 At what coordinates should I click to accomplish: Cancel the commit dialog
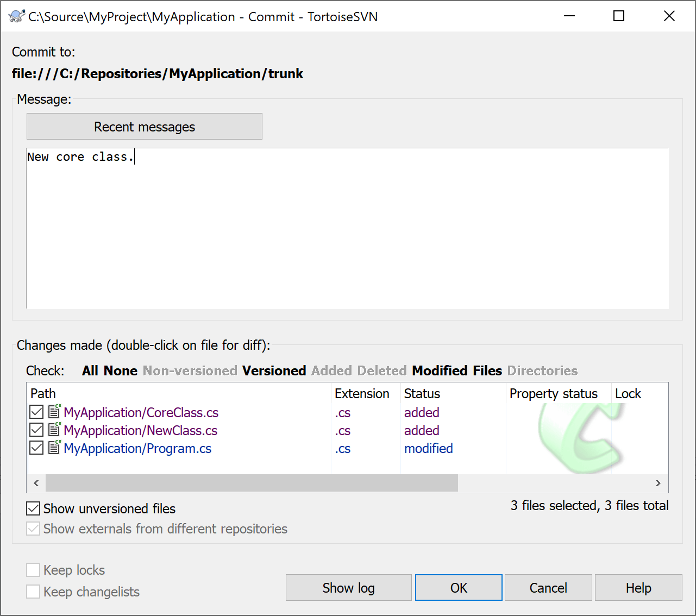coord(548,588)
